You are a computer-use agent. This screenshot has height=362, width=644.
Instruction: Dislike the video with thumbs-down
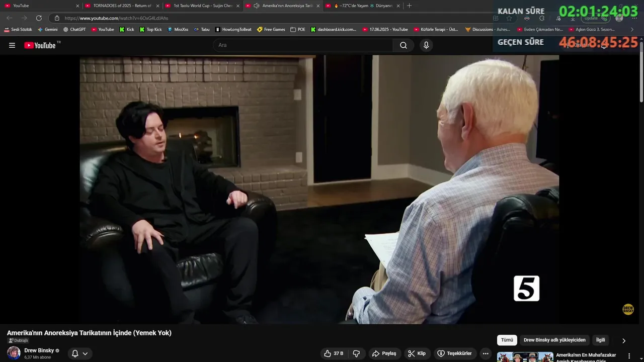(x=357, y=353)
